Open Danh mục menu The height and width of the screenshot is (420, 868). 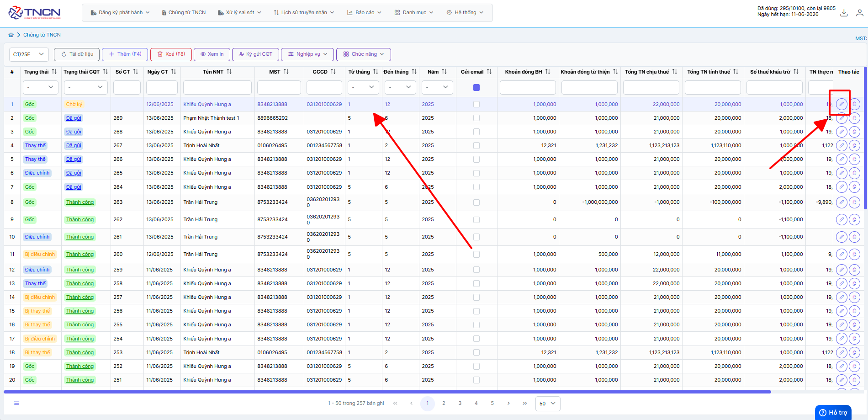pyautogui.click(x=414, y=13)
